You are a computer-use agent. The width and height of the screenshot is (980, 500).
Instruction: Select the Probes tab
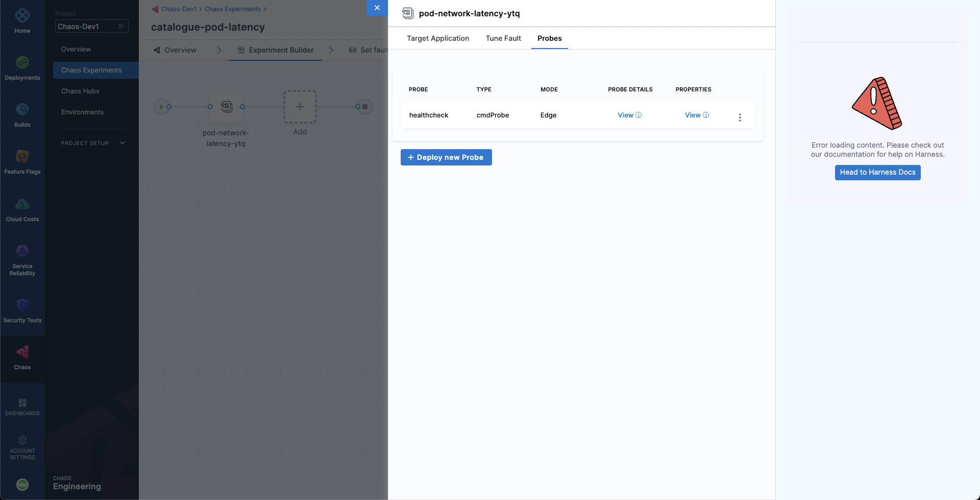(549, 38)
